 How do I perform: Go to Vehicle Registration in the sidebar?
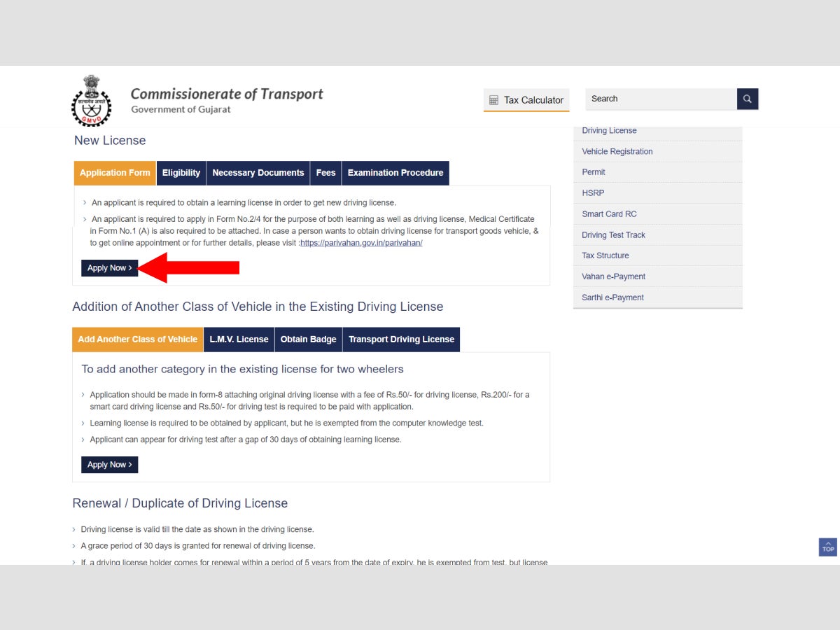click(x=617, y=151)
